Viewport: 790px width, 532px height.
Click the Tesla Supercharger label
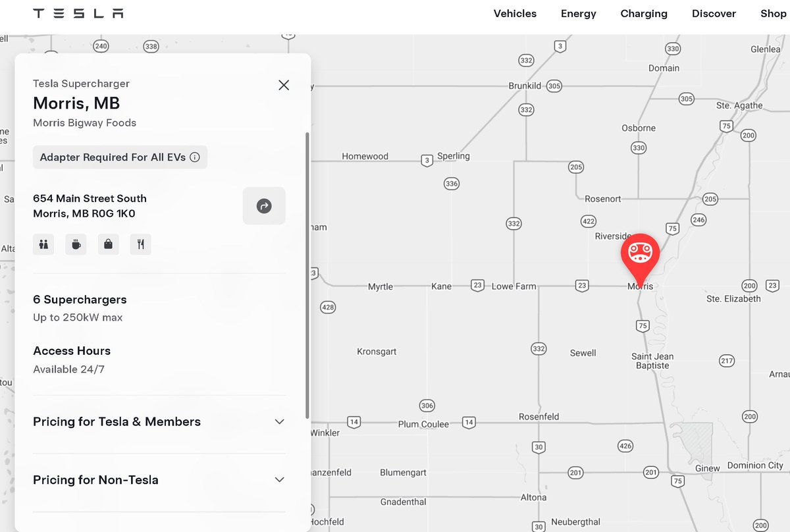81,84
